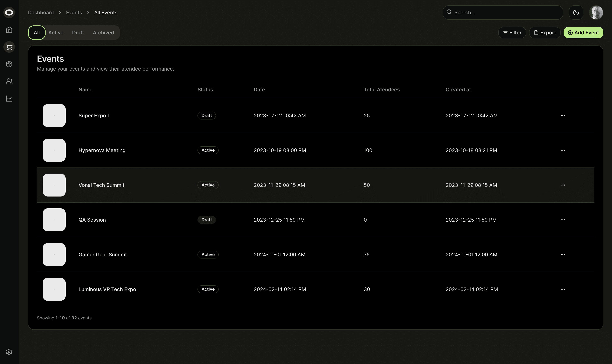Click the Gamer Gear Summit thumbnail
Screen dimensions: 612x364
coord(54,255)
